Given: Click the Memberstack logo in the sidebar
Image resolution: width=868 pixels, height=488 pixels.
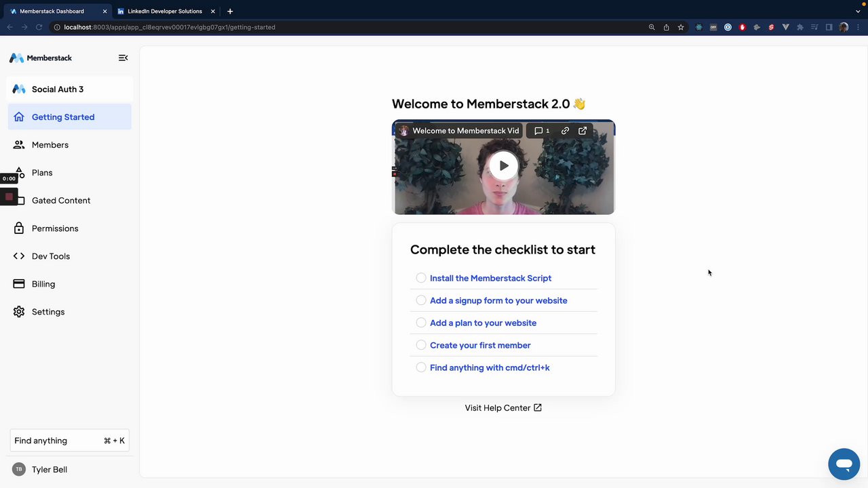Looking at the screenshot, I should click(41, 58).
